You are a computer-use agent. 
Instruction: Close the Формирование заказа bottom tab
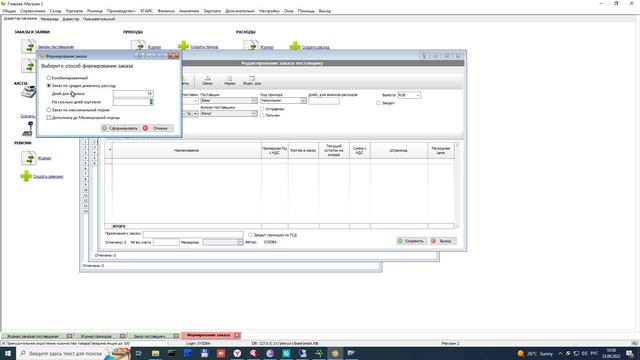pyautogui.click(x=237, y=336)
